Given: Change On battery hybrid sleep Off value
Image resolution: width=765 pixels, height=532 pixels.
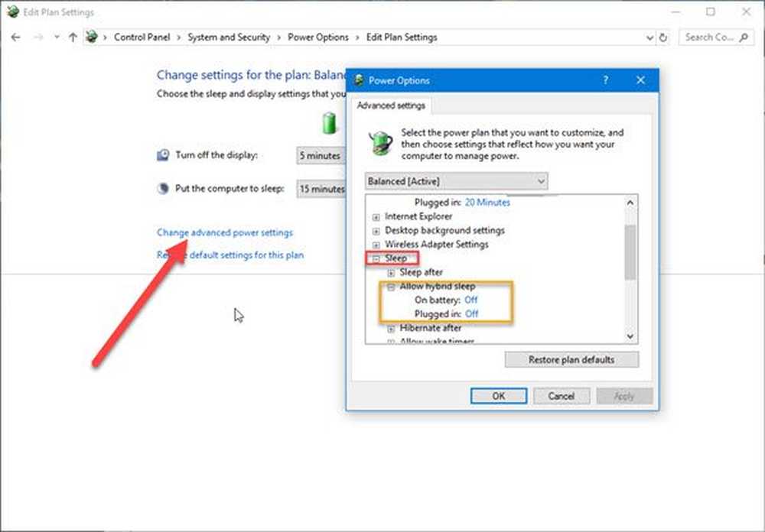Looking at the screenshot, I should point(470,300).
